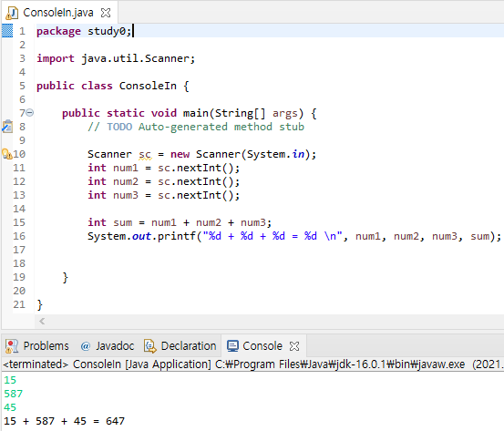Image resolution: width=504 pixels, height=431 pixels.
Task: Click the Declaration tab icon
Action: [149, 346]
